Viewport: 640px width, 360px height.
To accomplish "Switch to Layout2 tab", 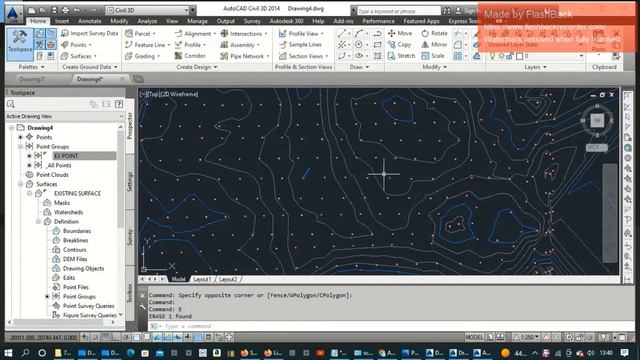I will [228, 279].
